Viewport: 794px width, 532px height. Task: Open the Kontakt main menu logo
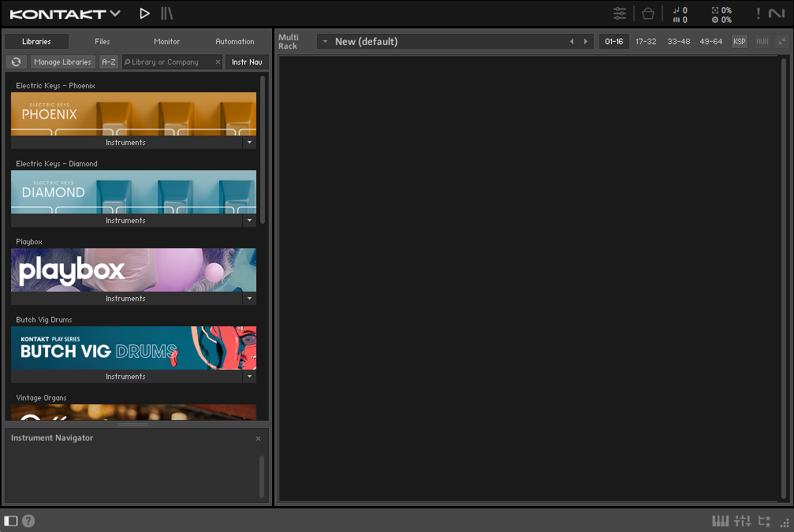tap(65, 13)
